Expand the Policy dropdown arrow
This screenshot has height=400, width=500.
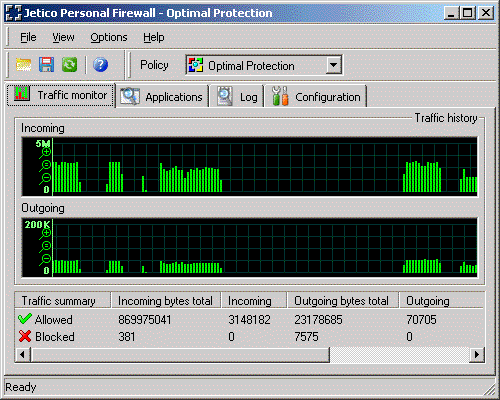click(334, 65)
